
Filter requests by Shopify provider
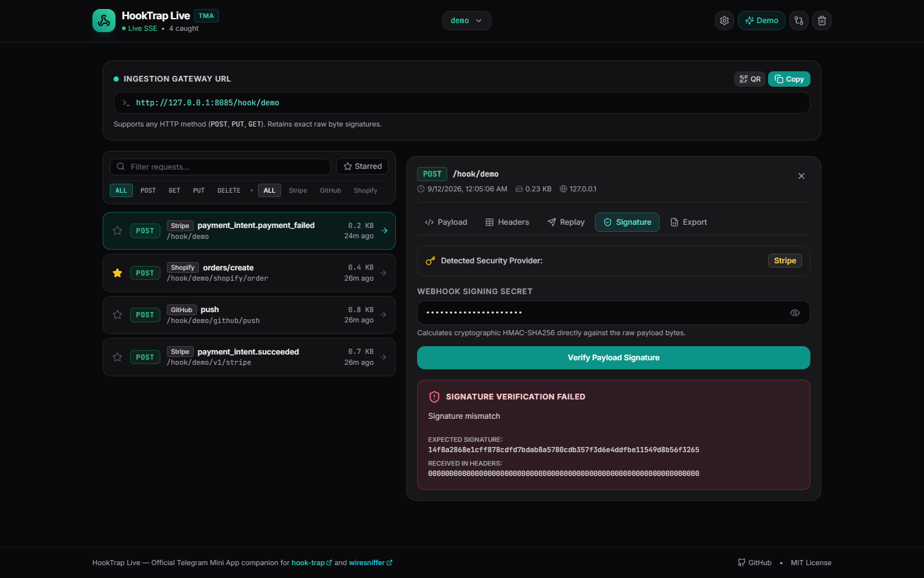366,191
